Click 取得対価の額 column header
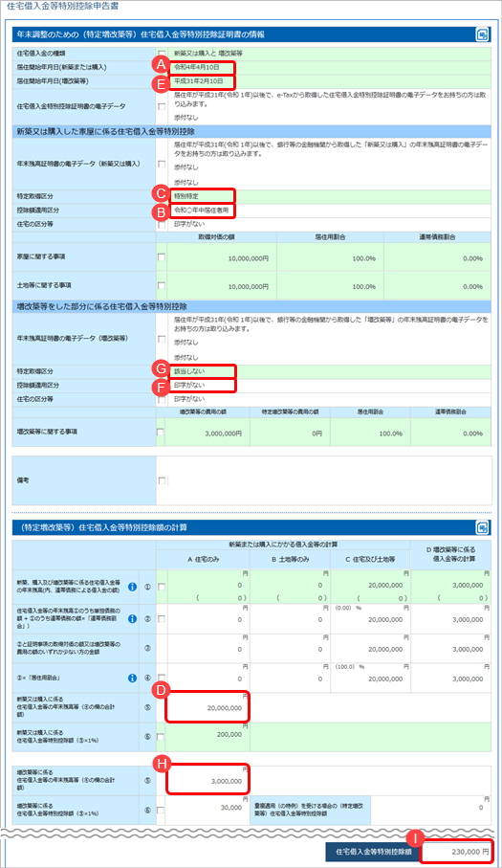The width and height of the screenshot is (502, 868). (x=216, y=237)
